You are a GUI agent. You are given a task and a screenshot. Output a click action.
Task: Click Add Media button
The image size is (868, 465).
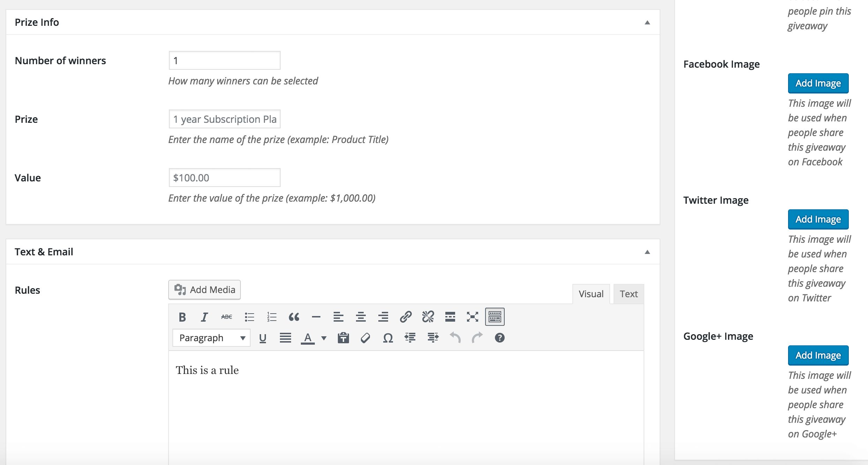click(x=205, y=290)
